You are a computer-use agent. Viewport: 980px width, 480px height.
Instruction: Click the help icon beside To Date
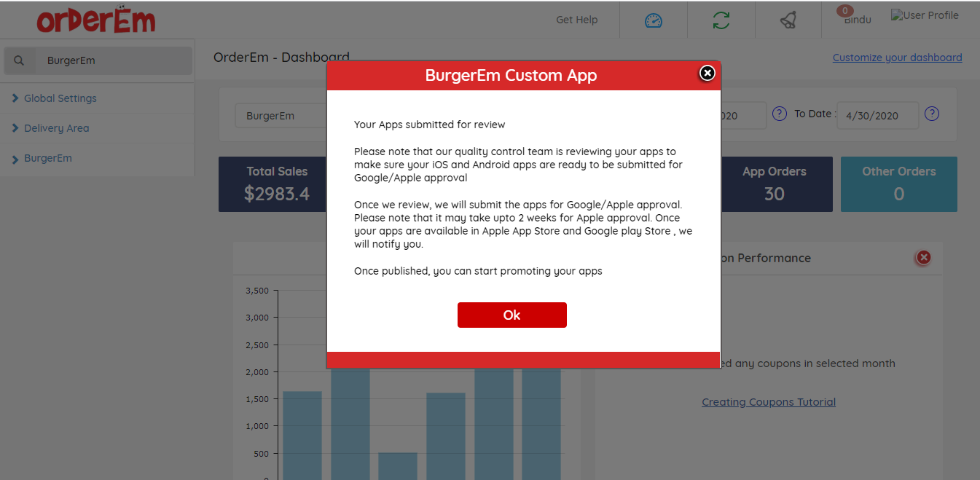[931, 114]
